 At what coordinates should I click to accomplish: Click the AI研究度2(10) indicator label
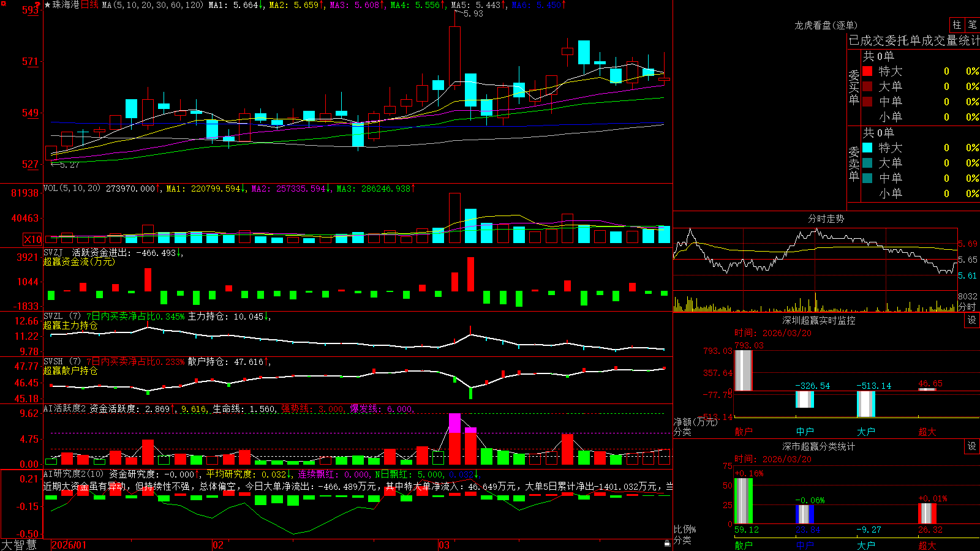pyautogui.click(x=73, y=474)
